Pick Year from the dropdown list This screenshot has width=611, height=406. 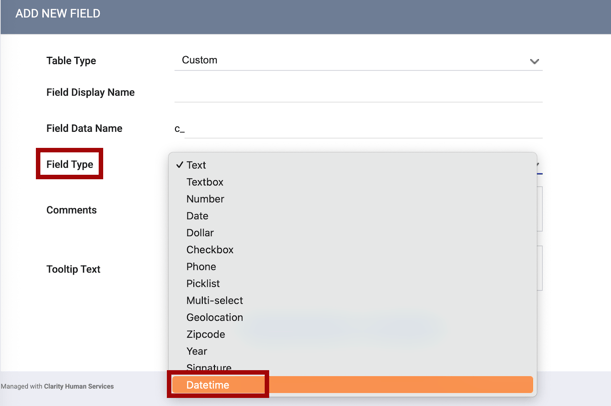click(x=197, y=351)
